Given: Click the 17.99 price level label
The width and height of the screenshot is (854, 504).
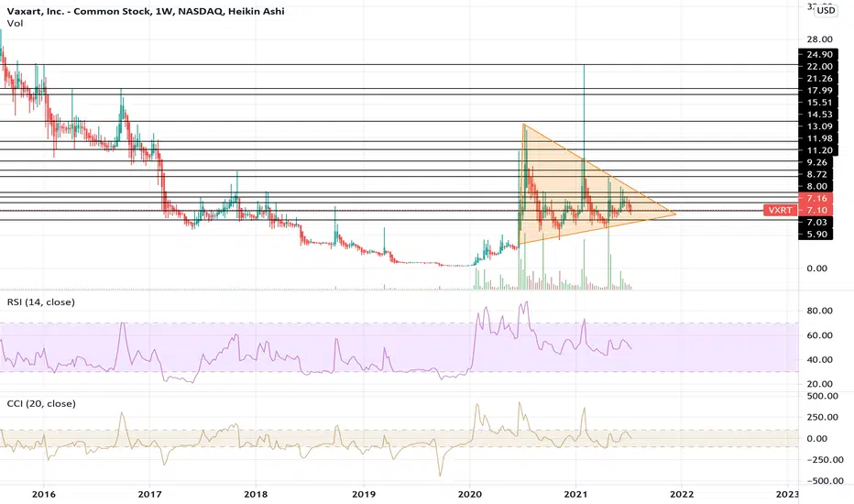Looking at the screenshot, I should point(820,91).
